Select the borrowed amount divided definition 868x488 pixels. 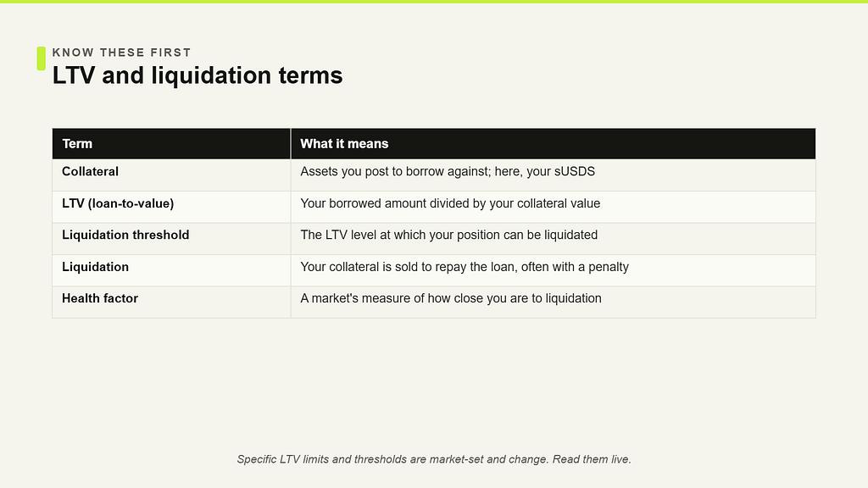[553, 207]
